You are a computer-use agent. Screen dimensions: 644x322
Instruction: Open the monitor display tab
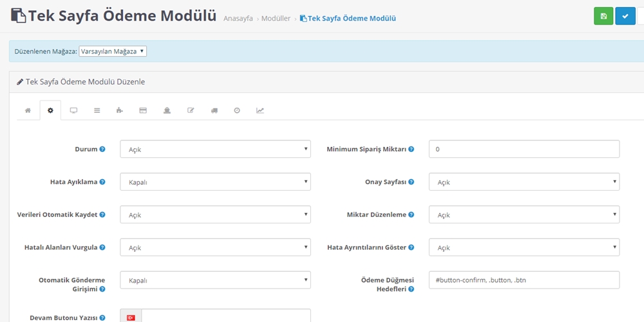click(73, 111)
